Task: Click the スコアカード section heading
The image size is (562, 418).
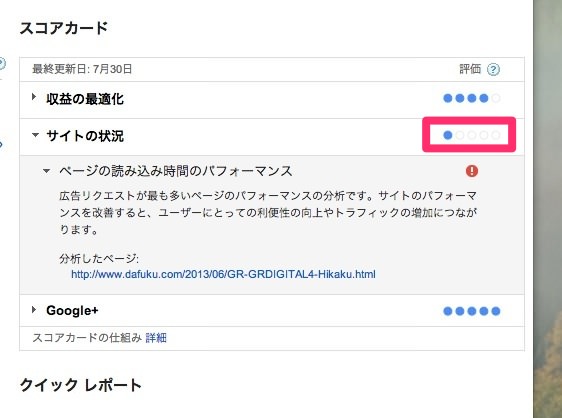Action: [64, 28]
